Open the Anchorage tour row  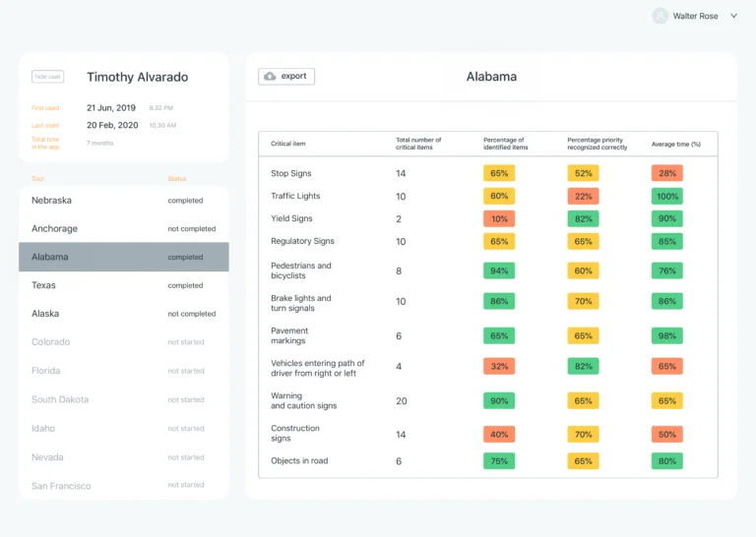(123, 229)
